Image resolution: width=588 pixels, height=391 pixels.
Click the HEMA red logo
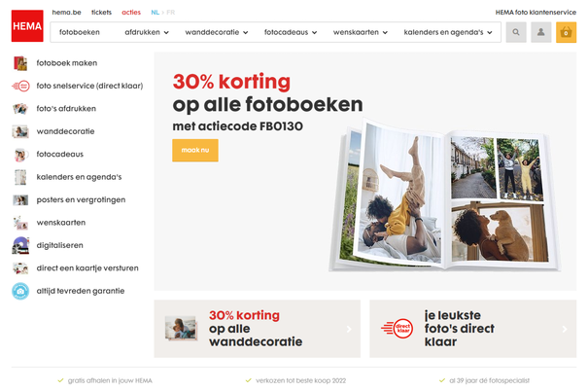(x=27, y=26)
